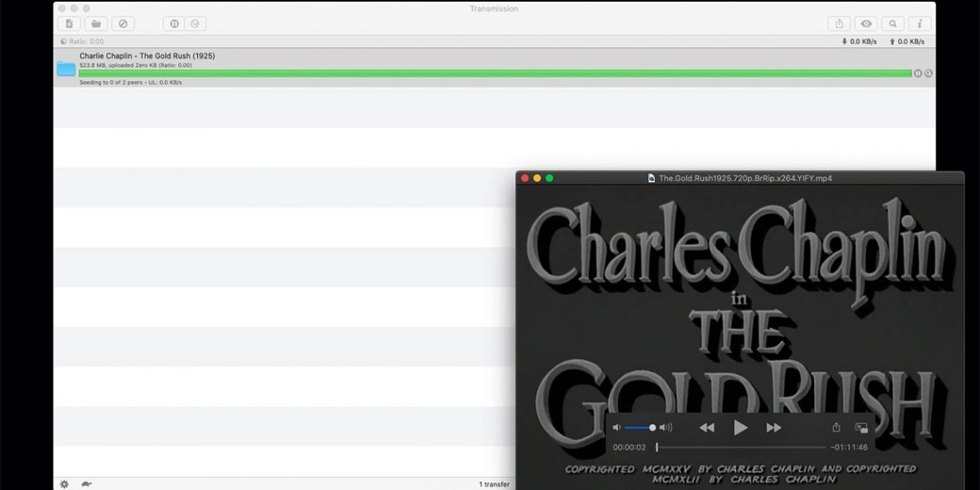The width and height of the screenshot is (980, 490).
Task: Click the upload speed 0.0 KB/s indicator
Action: pyautogui.click(x=907, y=42)
